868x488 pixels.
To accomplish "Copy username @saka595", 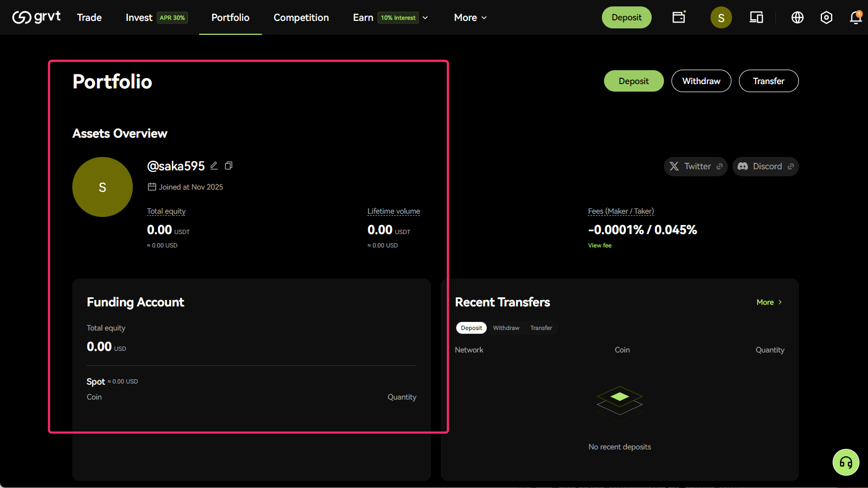I will point(229,166).
